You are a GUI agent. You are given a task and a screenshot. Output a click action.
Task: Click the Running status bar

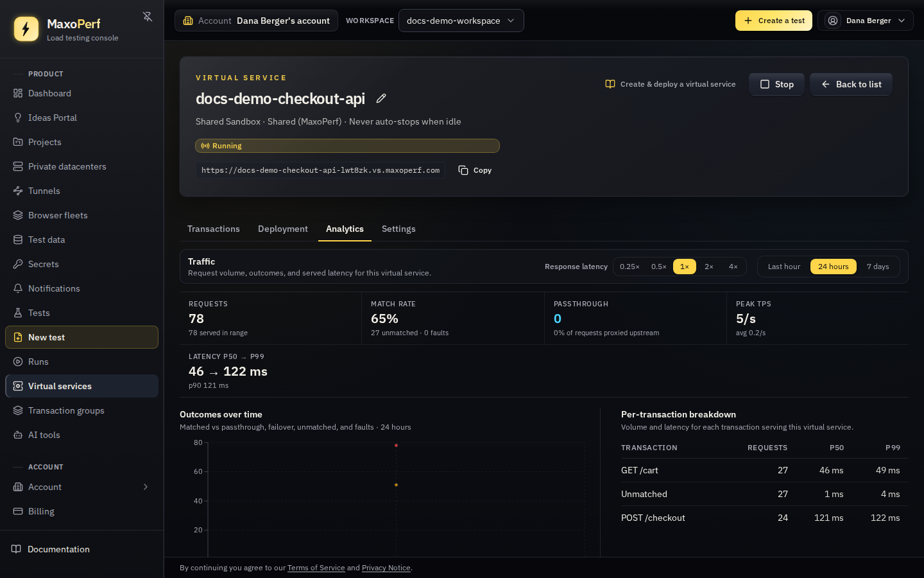[x=347, y=146]
